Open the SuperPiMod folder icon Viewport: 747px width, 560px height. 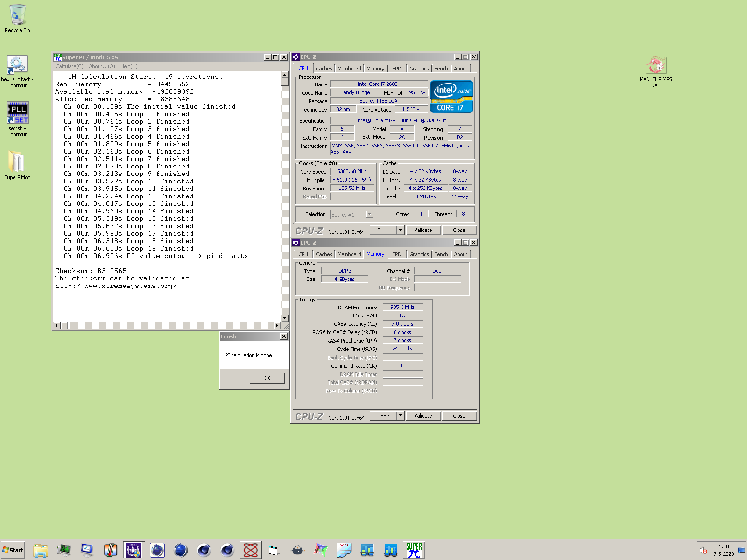pyautogui.click(x=17, y=165)
